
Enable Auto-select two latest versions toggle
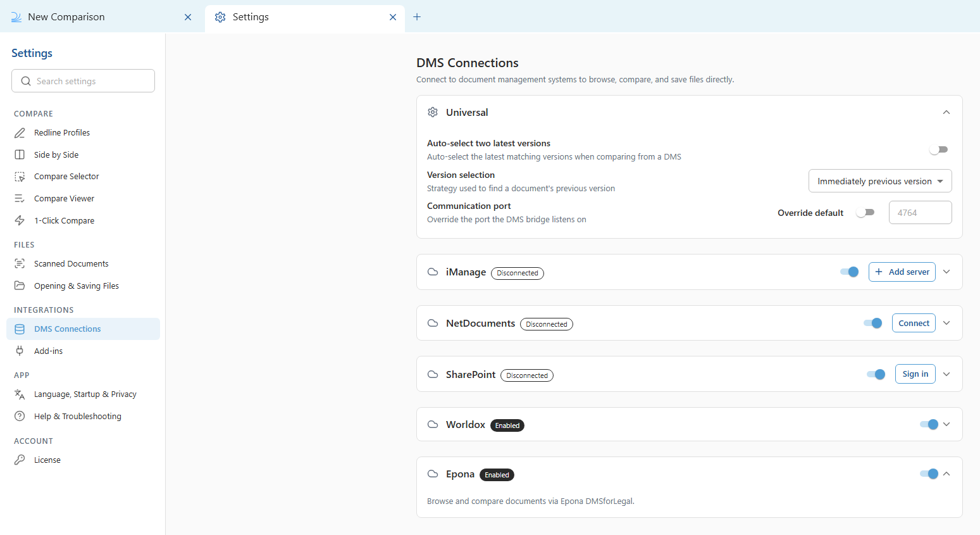click(x=938, y=149)
